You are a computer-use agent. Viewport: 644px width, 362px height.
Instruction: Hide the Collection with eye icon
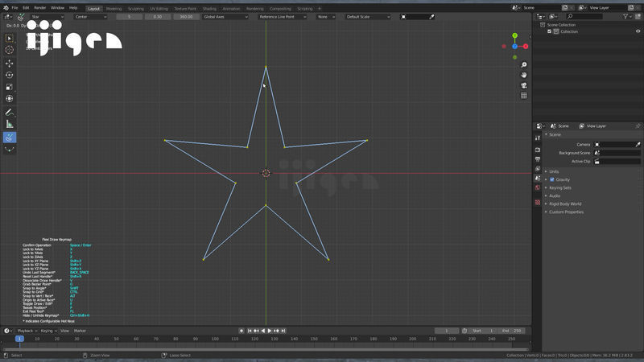638,31
